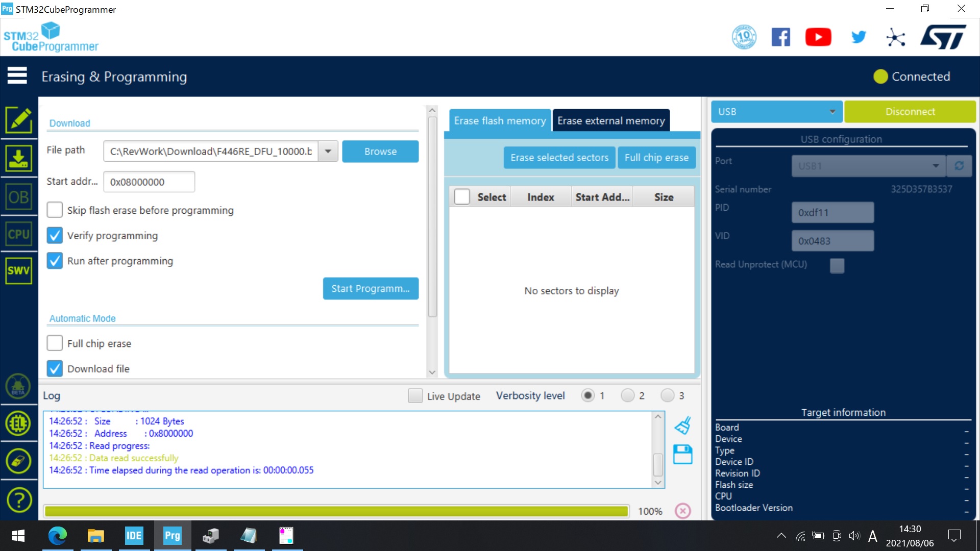980x551 pixels.
Task: Open File Explorer from taskbar
Action: tap(95, 536)
